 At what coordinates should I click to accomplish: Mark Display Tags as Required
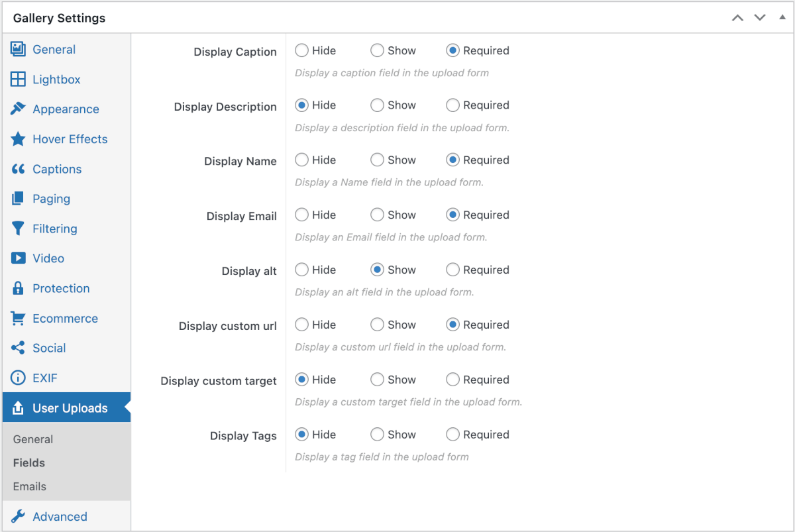[452, 435]
